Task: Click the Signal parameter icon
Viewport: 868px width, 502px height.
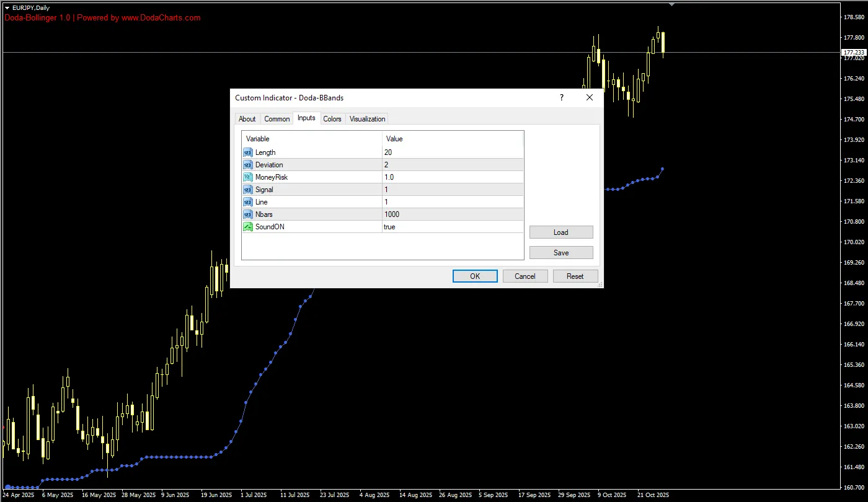Action: (248, 190)
